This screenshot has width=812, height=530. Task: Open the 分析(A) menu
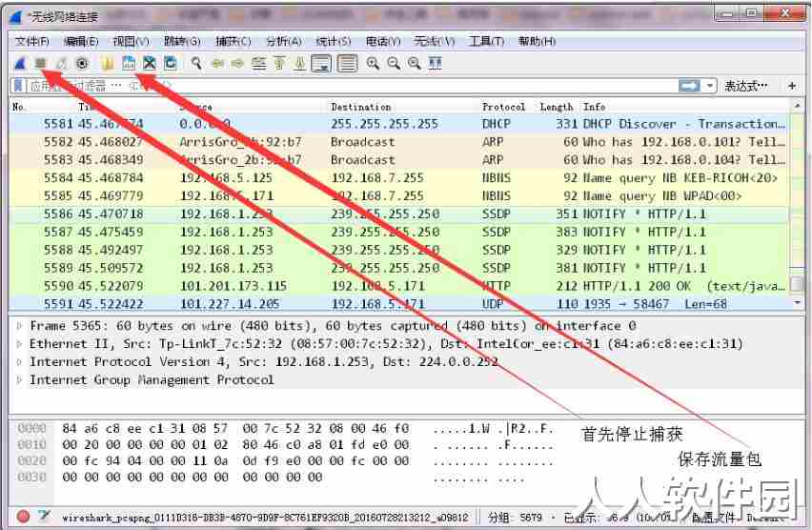tap(283, 41)
